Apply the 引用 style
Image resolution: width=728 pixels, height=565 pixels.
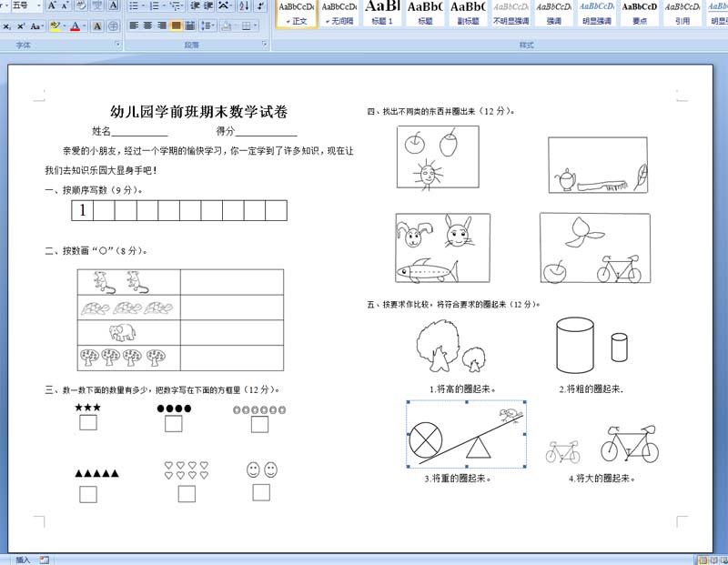coord(682,14)
